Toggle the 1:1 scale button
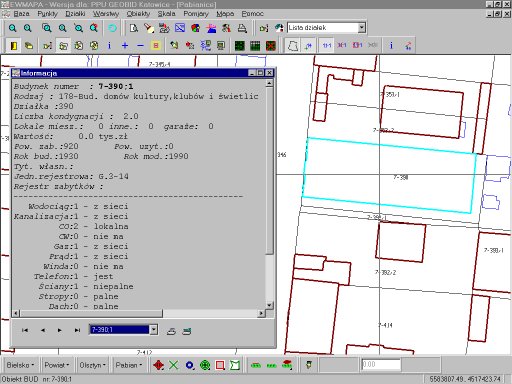The height and width of the screenshot is (384, 512). [327, 45]
